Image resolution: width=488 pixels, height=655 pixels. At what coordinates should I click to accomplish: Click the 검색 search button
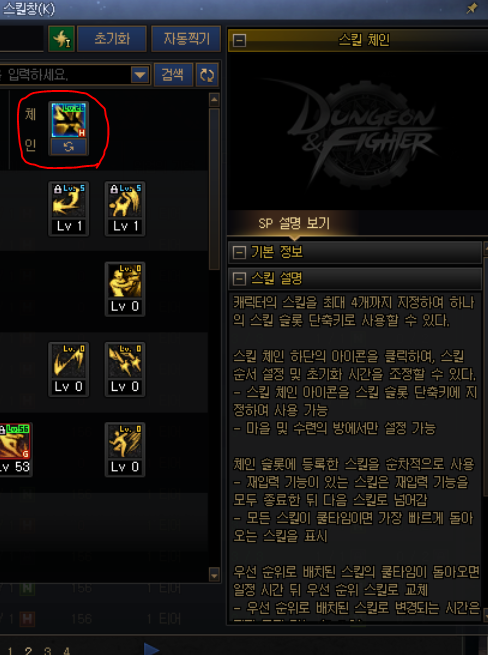[x=173, y=75]
